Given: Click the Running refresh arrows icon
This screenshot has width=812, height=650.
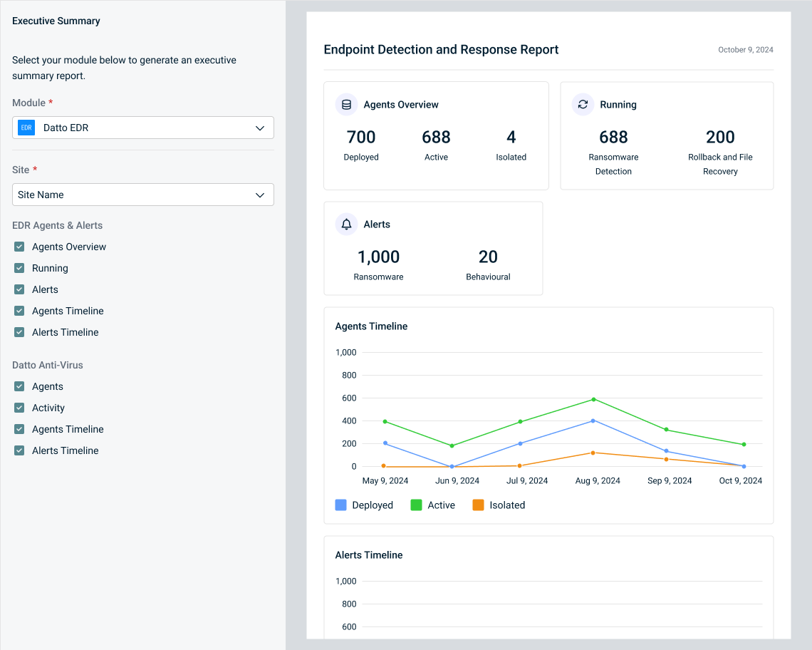Looking at the screenshot, I should point(583,105).
